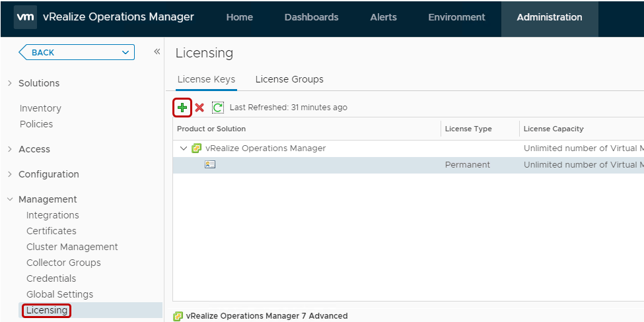Expand the Configuration section
Screen dimensions: 644x322
pyautogui.click(x=10, y=174)
